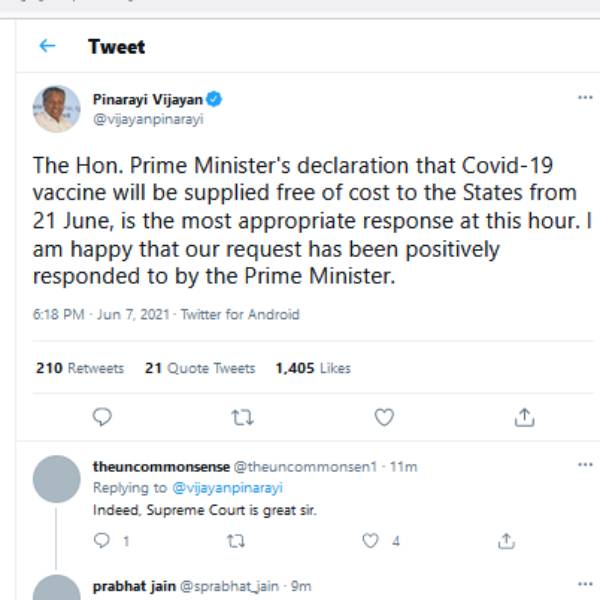Retweet the Prime Minister vaccine tweet
Viewport: 600px width, 600px height.
coord(242,417)
